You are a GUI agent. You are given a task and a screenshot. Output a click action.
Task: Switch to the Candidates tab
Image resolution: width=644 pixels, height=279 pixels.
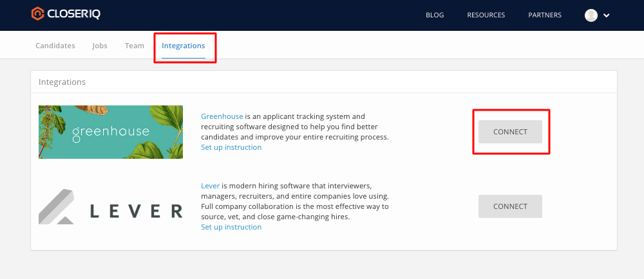click(55, 46)
